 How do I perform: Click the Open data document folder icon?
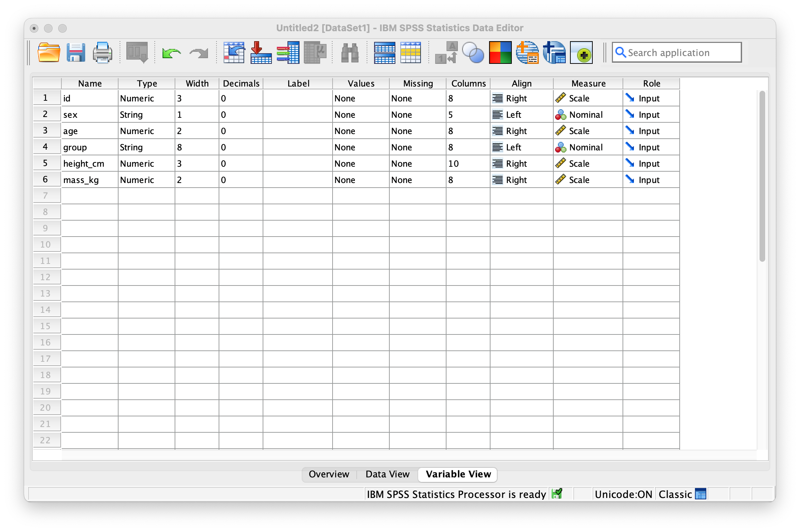coord(49,53)
